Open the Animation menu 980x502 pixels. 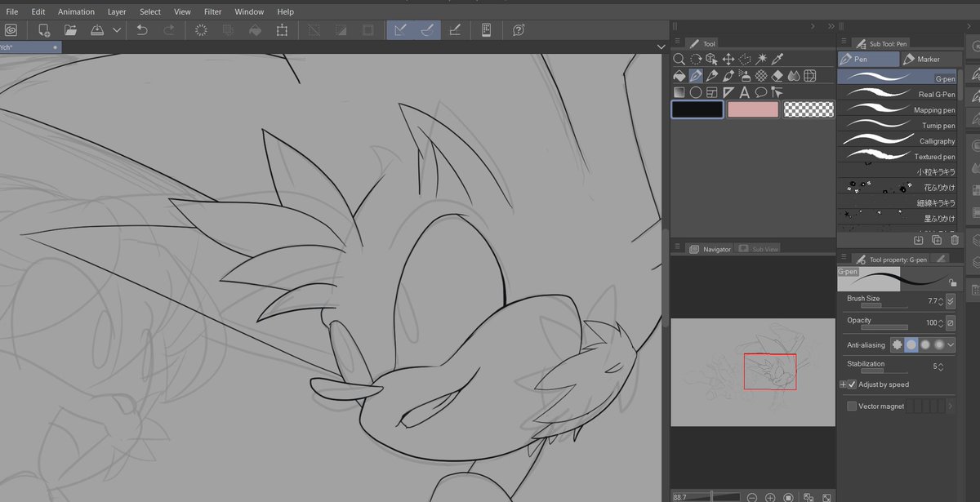[x=76, y=12]
